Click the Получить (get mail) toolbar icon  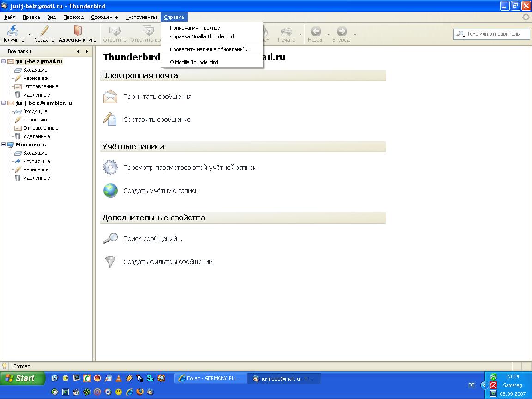(x=13, y=31)
